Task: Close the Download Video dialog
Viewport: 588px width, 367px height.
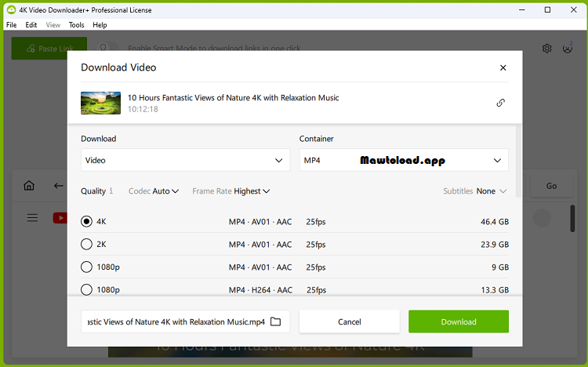Action: [503, 67]
